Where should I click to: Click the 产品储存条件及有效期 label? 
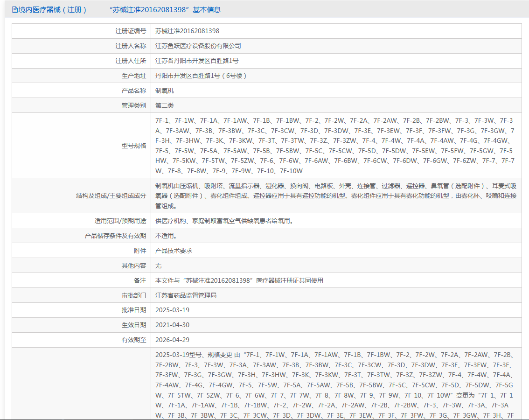click(115, 236)
